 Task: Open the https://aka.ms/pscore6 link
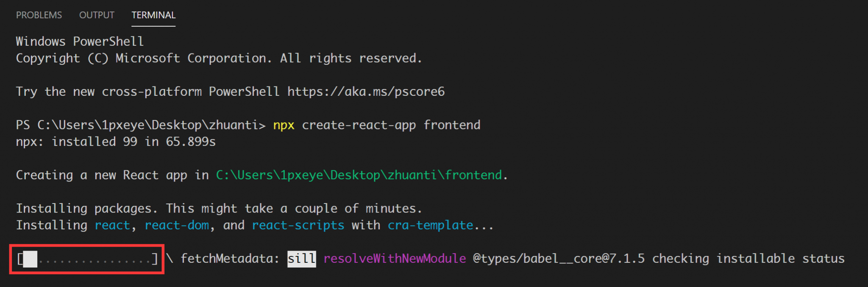tap(366, 92)
